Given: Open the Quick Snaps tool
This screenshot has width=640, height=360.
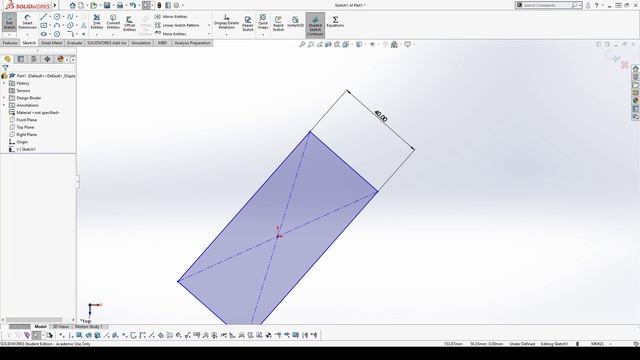Looking at the screenshot, I should [x=263, y=22].
